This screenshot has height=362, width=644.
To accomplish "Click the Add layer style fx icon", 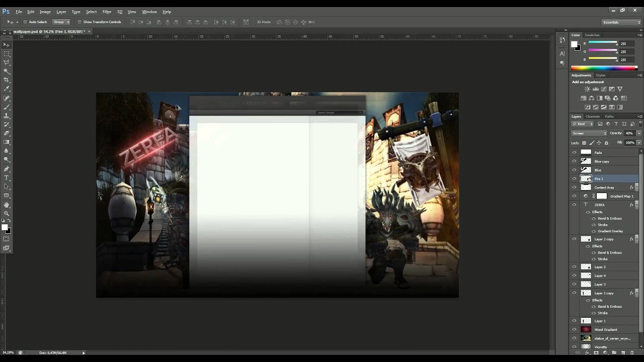I will 587,352.
